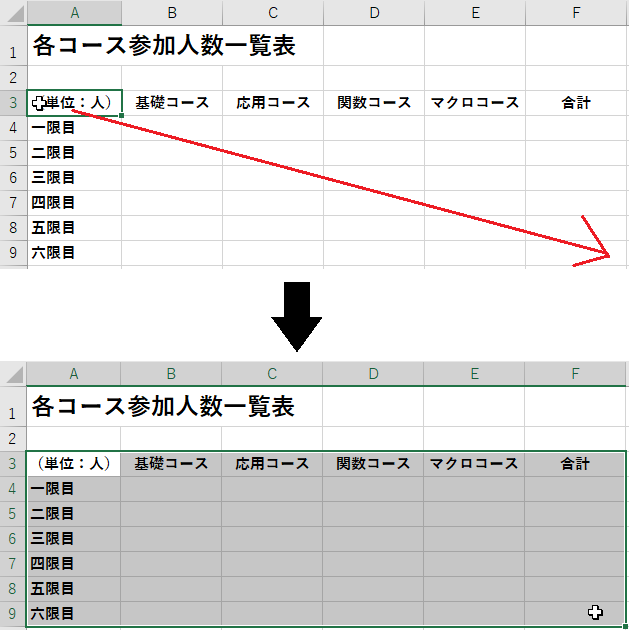
Task: Select column E header in lower sheet
Action: (x=474, y=374)
